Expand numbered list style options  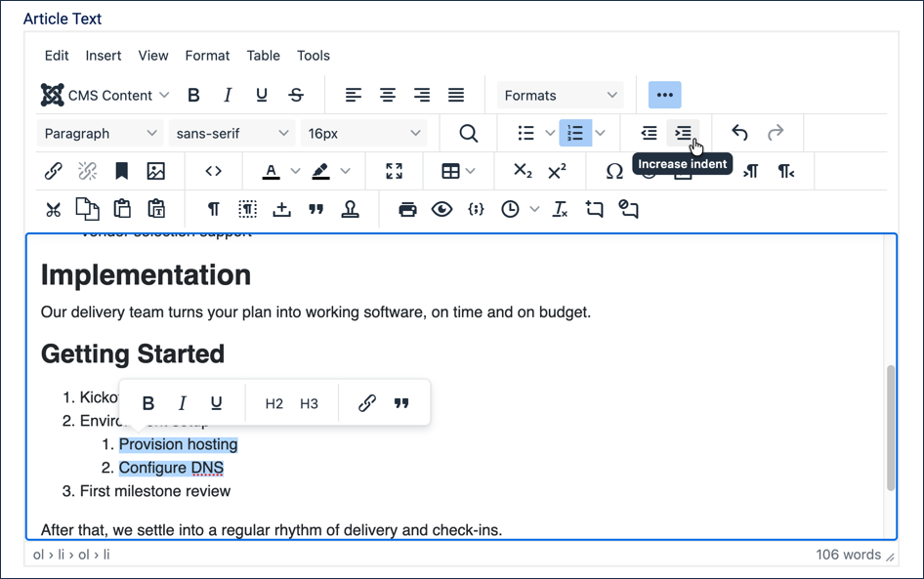pos(600,133)
